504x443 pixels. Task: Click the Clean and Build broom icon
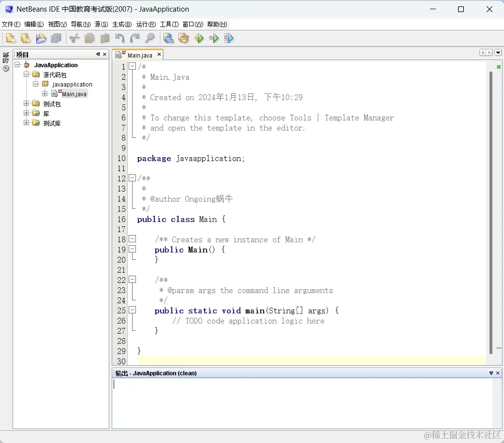183,38
